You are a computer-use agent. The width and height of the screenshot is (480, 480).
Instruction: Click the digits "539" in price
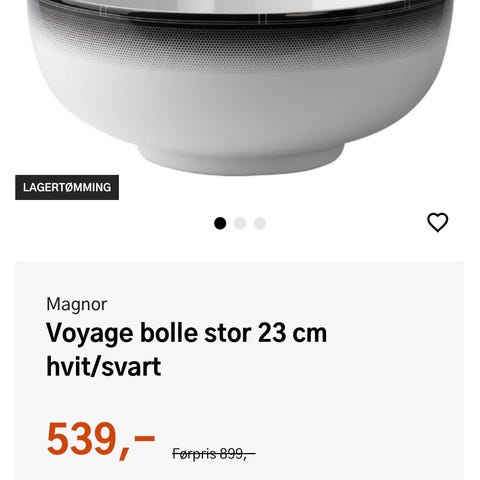81,439
